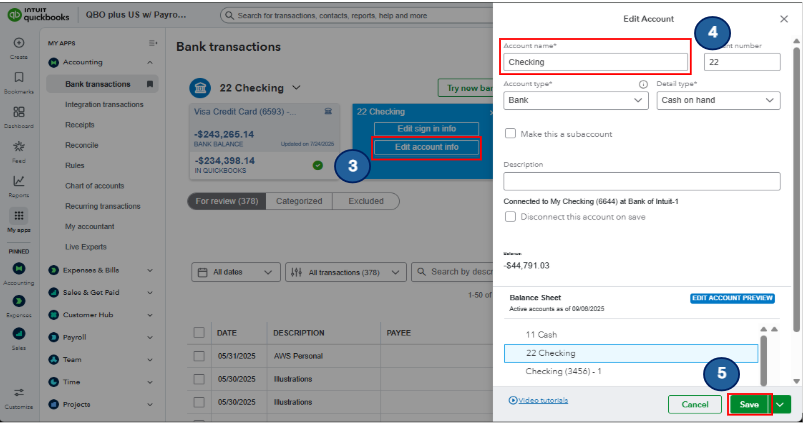The image size is (805, 423).
Task: Open the Rules menu item
Action: pyautogui.click(x=74, y=165)
